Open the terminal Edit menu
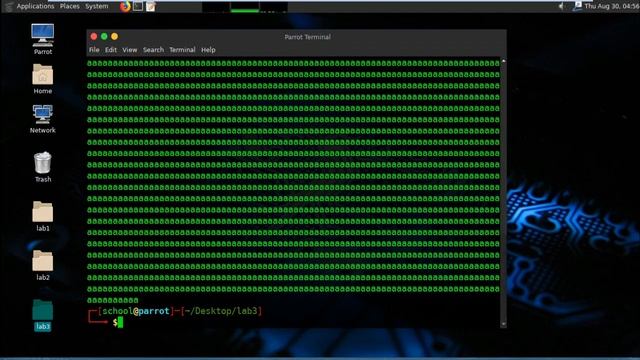Viewport: 640px width, 360px height. 111,50
